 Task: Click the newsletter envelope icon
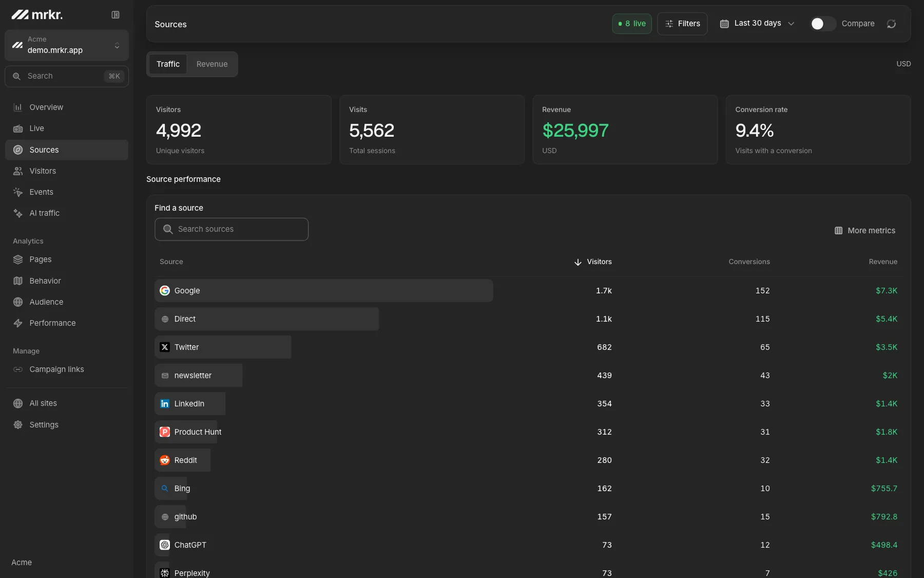165,376
